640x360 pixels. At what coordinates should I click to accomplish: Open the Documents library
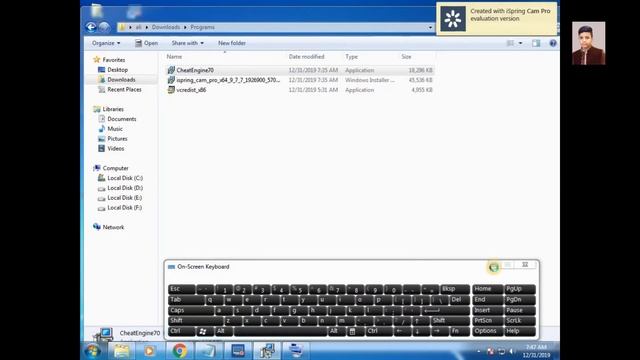122,119
